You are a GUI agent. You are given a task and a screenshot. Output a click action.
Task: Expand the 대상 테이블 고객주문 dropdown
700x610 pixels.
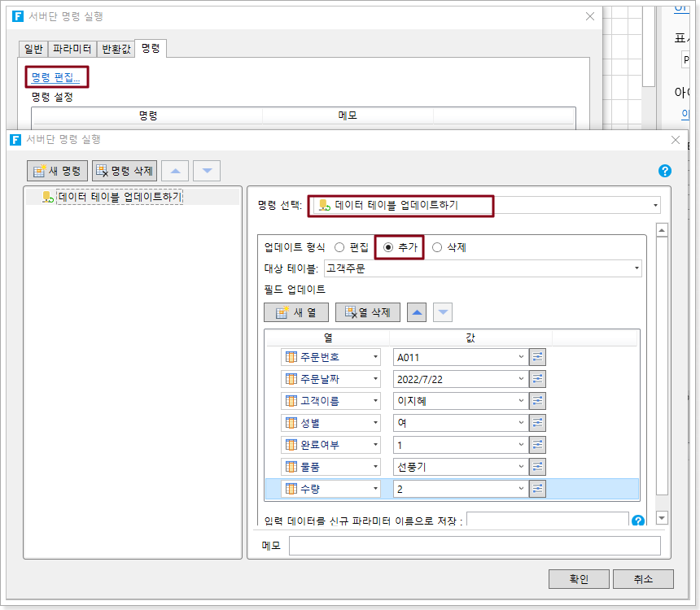pyautogui.click(x=636, y=268)
